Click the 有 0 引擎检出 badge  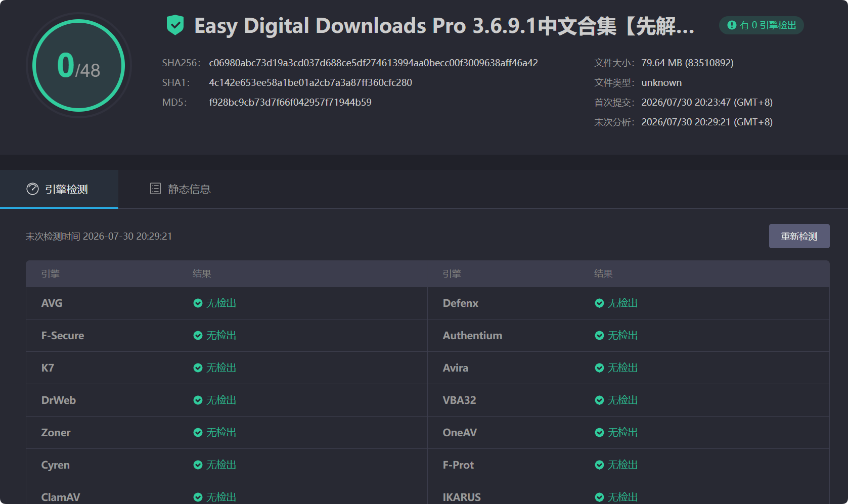point(762,25)
